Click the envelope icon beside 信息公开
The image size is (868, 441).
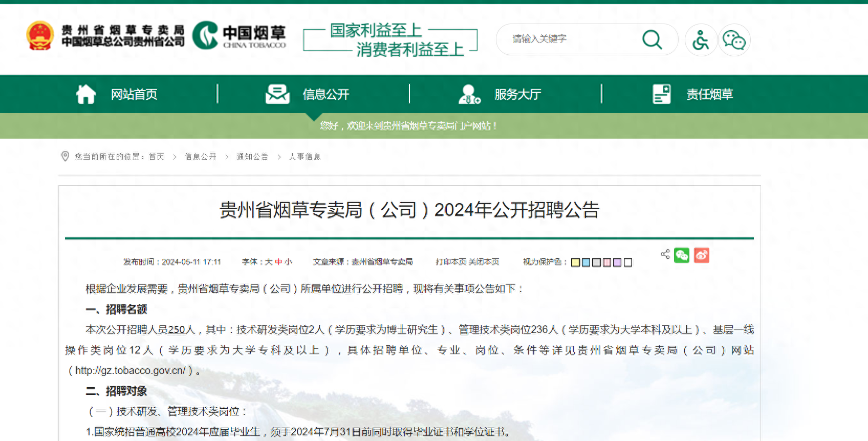click(277, 94)
